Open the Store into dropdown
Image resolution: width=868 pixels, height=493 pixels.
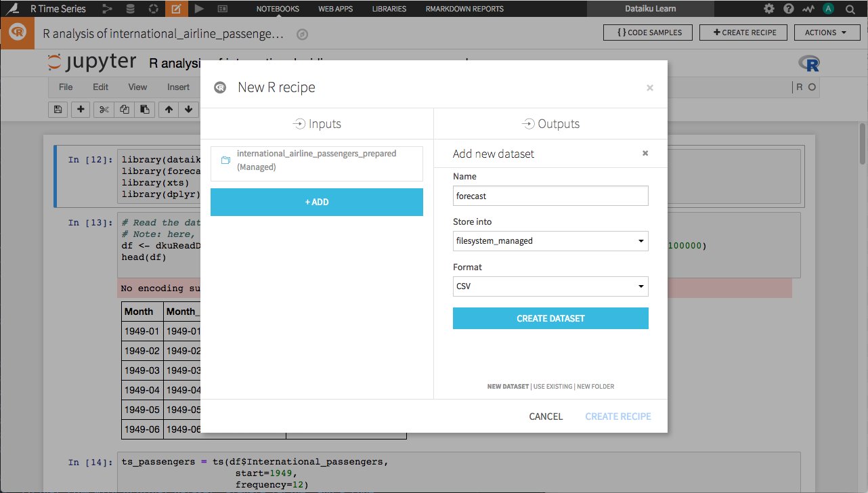[x=550, y=241]
